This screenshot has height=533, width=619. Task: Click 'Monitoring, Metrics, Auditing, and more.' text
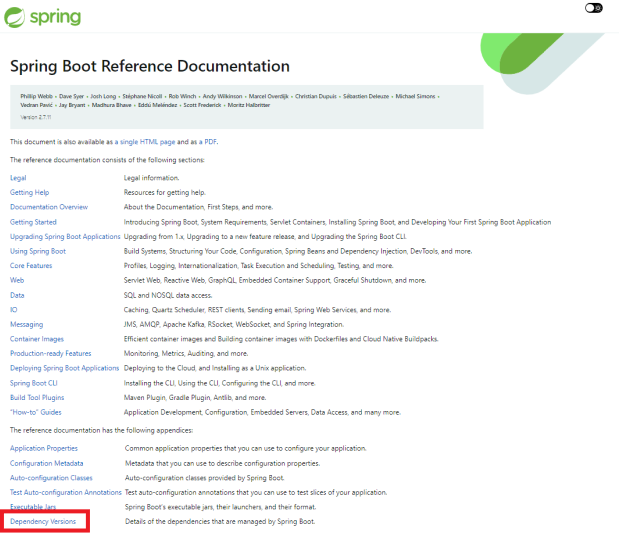pos(186,353)
